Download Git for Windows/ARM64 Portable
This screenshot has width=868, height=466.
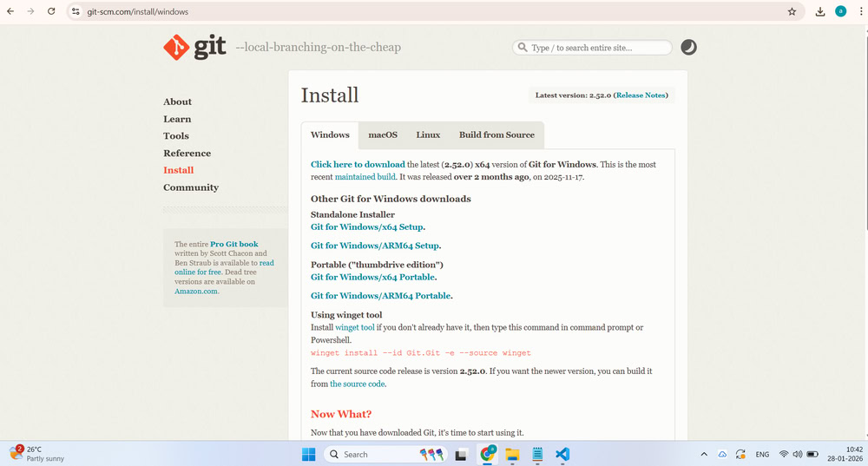point(380,296)
